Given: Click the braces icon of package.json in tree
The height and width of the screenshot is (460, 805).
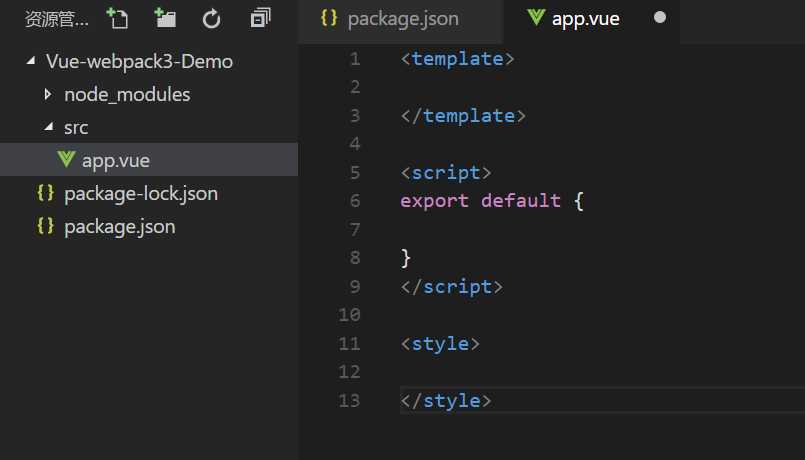Looking at the screenshot, I should tap(45, 226).
